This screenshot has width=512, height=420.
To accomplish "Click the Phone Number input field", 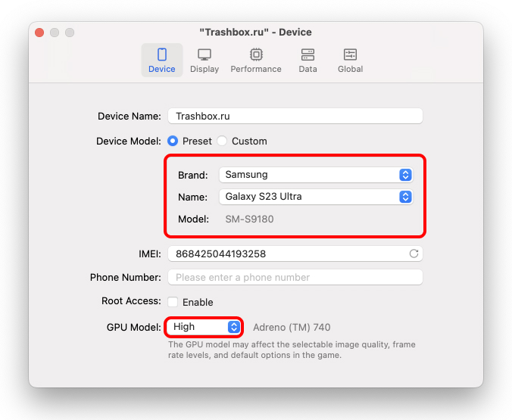I will point(295,277).
